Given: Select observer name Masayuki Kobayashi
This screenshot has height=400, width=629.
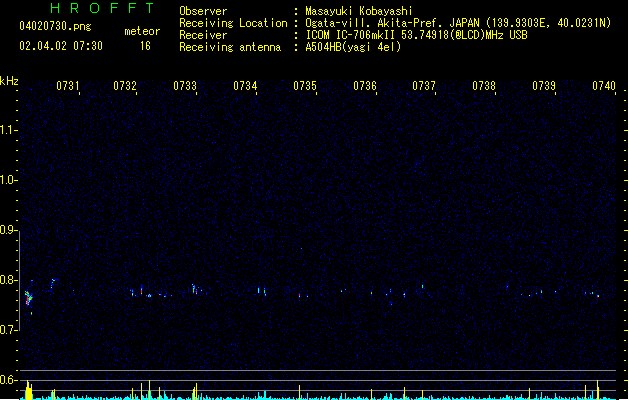Looking at the screenshot, I should coord(359,11).
